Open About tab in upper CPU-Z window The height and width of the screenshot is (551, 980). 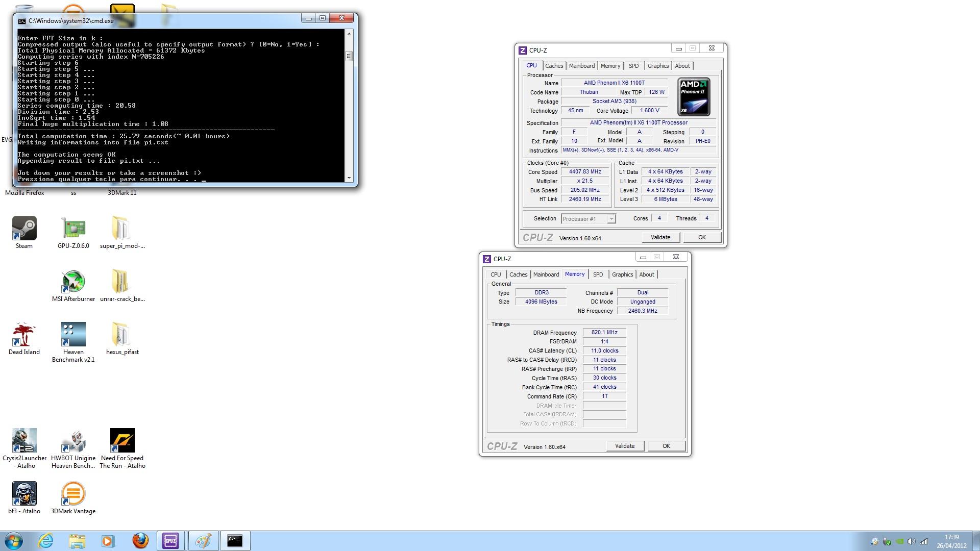[x=682, y=66]
